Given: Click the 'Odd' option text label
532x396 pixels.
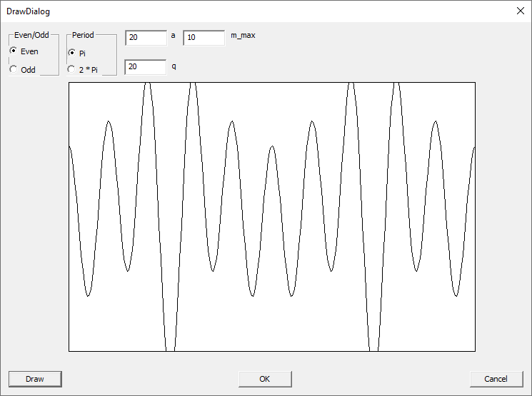Looking at the screenshot, I should pyautogui.click(x=29, y=70).
